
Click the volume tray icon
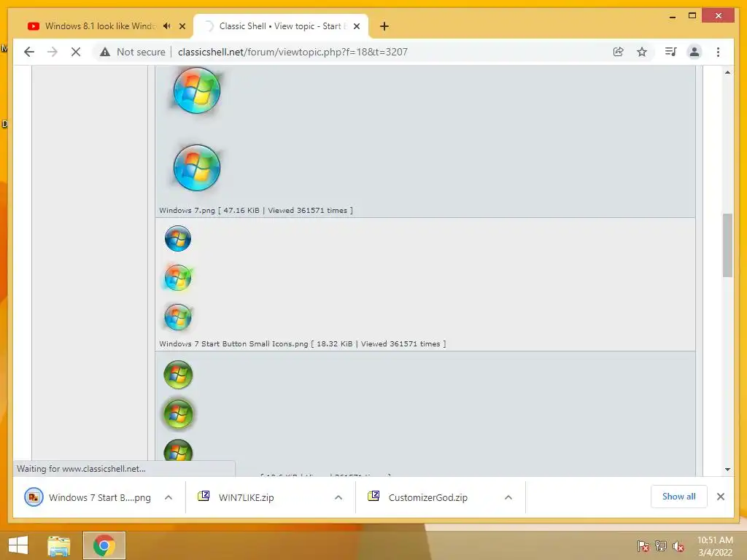click(x=678, y=546)
